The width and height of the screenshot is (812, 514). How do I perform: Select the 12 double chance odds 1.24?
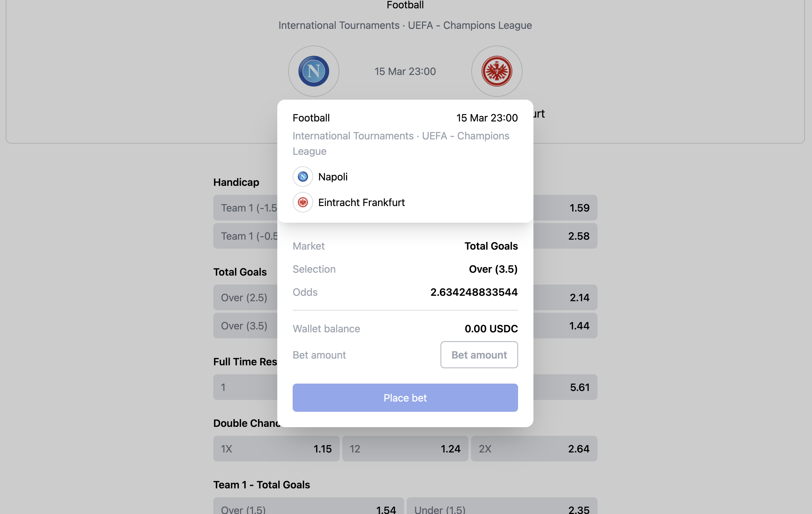point(405,449)
